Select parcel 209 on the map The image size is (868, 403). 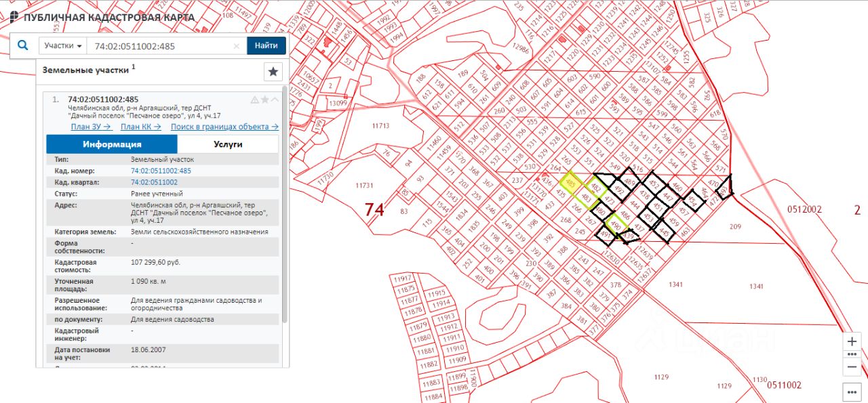[734, 227]
